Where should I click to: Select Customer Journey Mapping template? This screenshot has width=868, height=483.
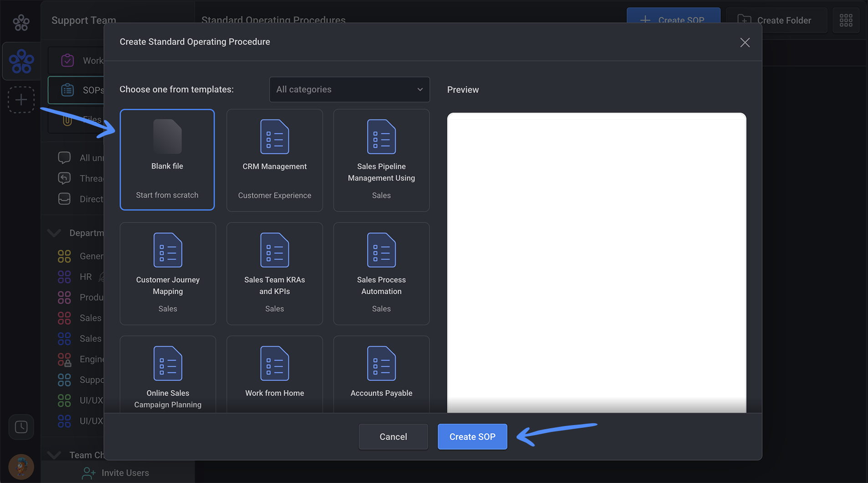click(x=168, y=274)
